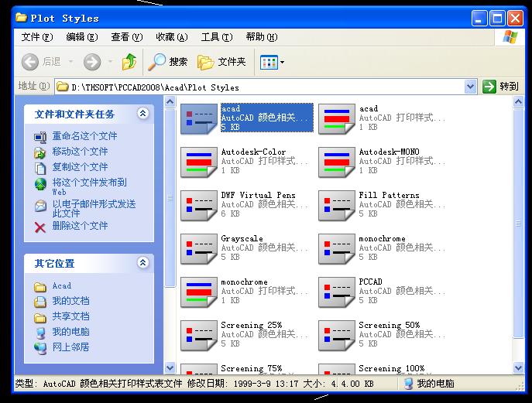
Task: Minimize the Plot Styles window
Action: pyautogui.click(x=479, y=18)
